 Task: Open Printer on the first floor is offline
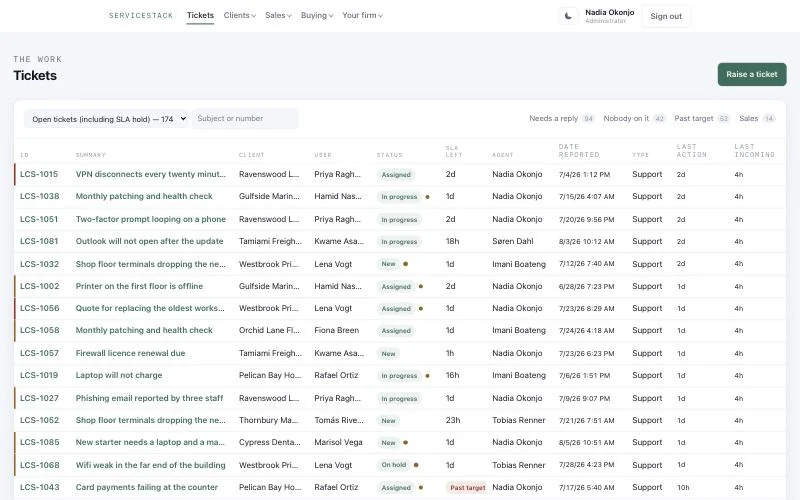click(x=139, y=286)
